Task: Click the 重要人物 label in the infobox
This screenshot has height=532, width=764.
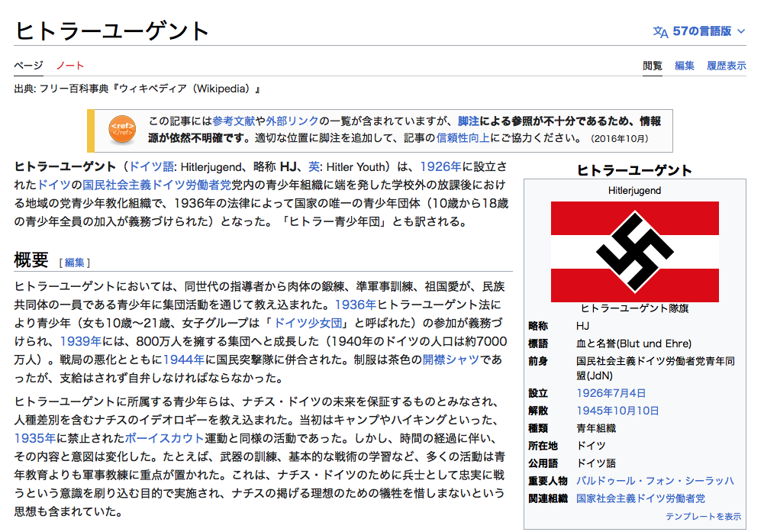Action: pos(548,481)
